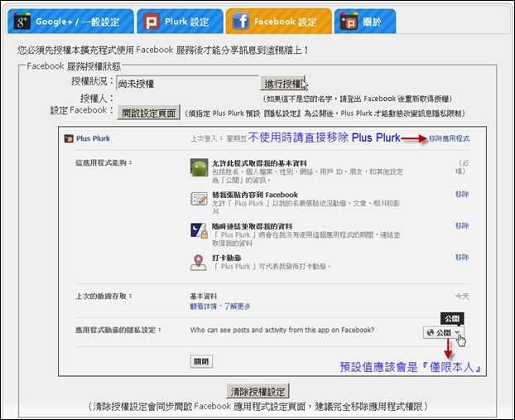Open the Google+ / 一般設定 tab
Image resolution: width=515 pixels, height=420 pixels.
coord(70,22)
